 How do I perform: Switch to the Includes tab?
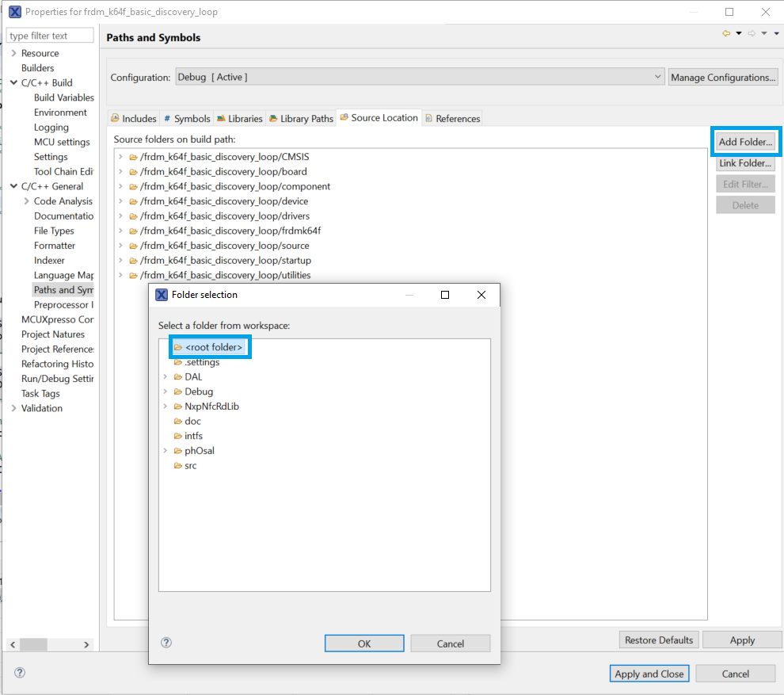tap(134, 119)
